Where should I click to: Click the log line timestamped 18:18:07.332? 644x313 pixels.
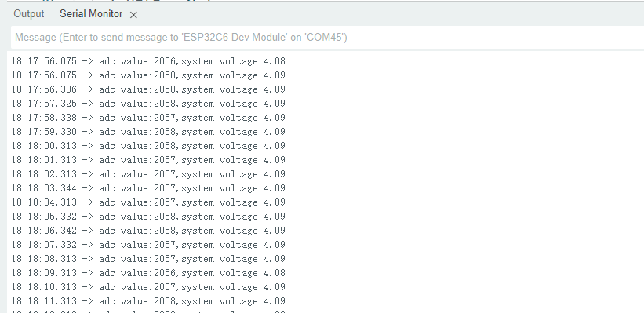pyautogui.click(x=148, y=245)
